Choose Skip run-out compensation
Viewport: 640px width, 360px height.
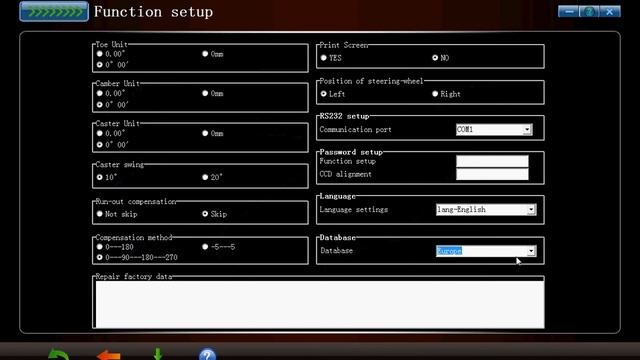[205, 214]
